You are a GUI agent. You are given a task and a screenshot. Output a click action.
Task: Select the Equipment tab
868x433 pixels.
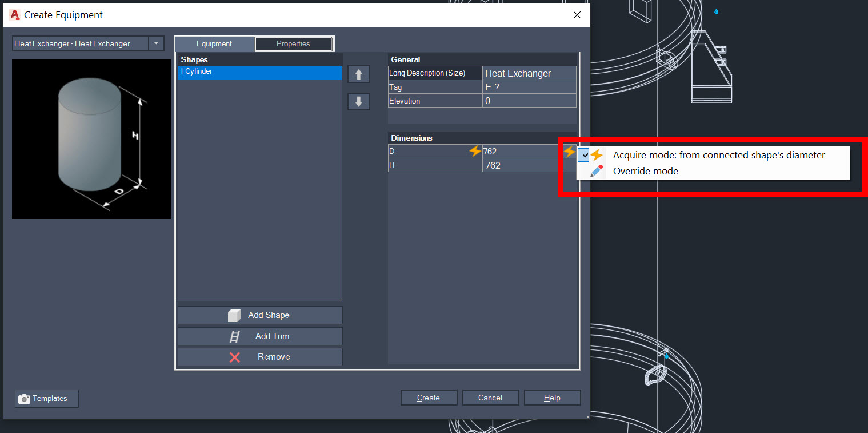pyautogui.click(x=214, y=43)
